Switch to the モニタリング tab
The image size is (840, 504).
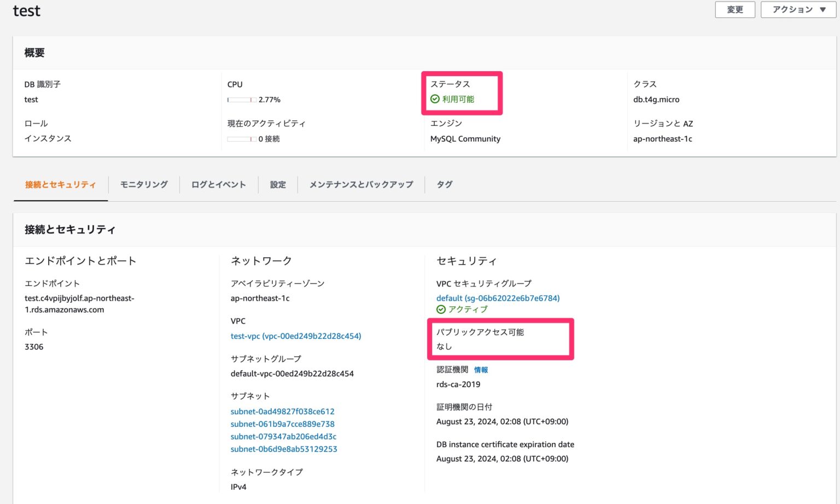(x=144, y=185)
